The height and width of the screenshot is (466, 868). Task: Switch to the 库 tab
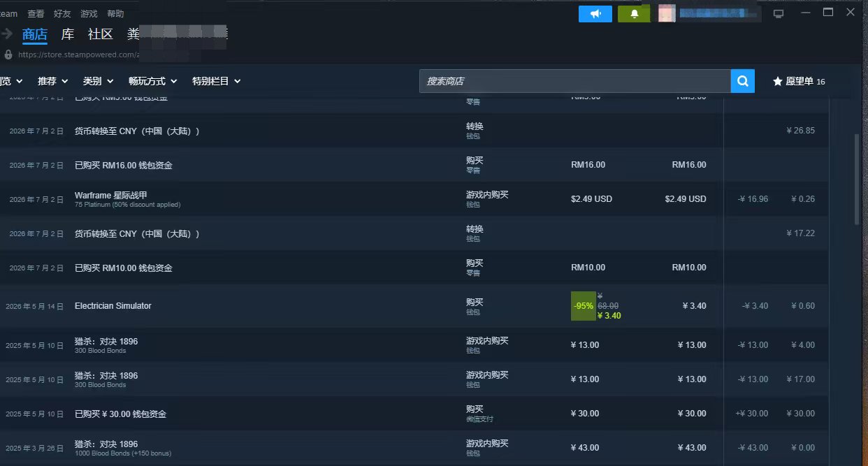68,34
